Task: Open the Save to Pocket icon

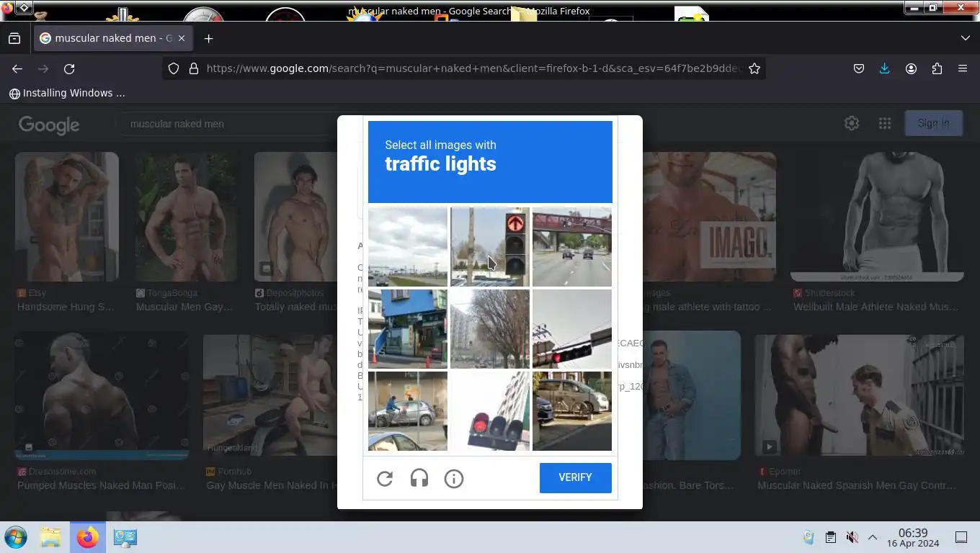Action: click(859, 68)
